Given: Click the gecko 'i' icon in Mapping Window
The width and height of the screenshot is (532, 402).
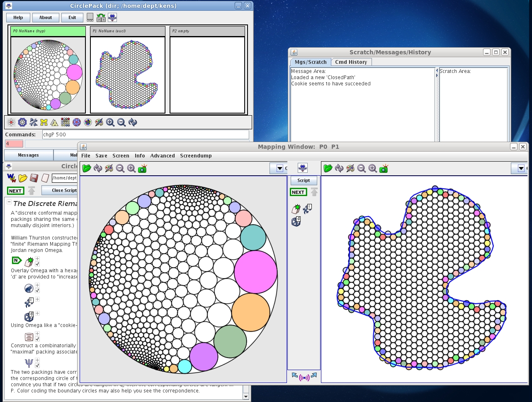Looking at the screenshot, I should (x=307, y=209).
